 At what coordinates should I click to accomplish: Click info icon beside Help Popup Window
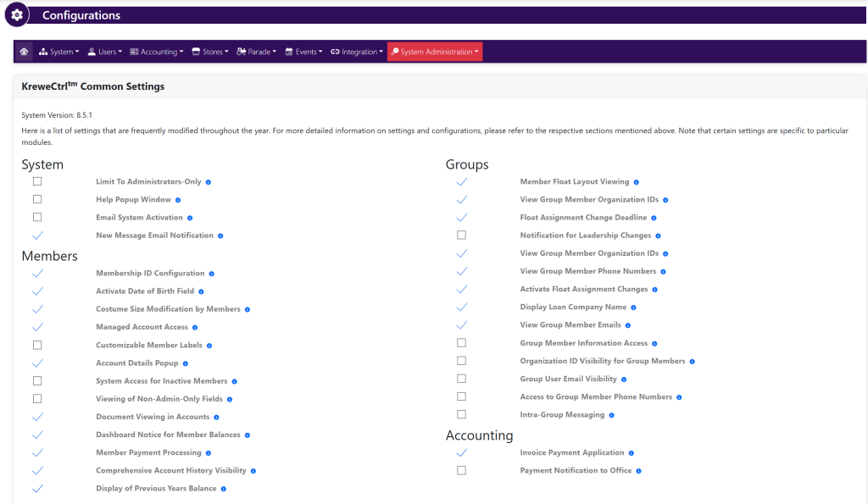coord(178,200)
